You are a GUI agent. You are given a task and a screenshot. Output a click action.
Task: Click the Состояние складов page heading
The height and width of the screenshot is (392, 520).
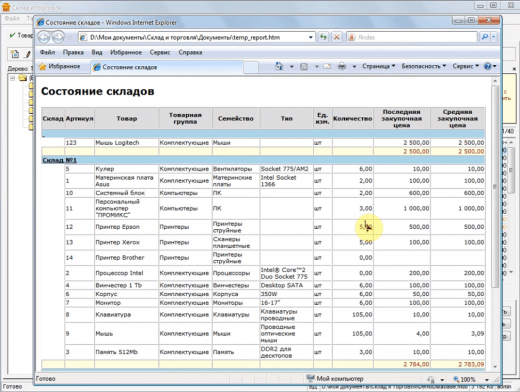98,91
